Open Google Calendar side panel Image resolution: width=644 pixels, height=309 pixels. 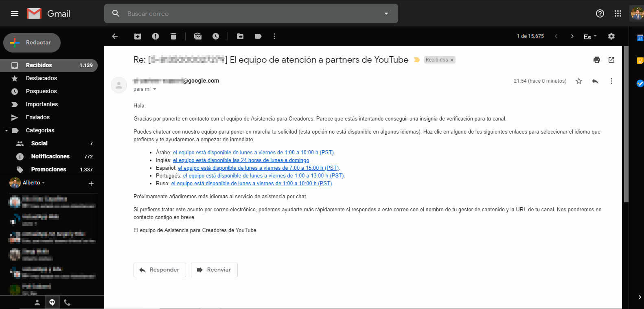[x=640, y=38]
